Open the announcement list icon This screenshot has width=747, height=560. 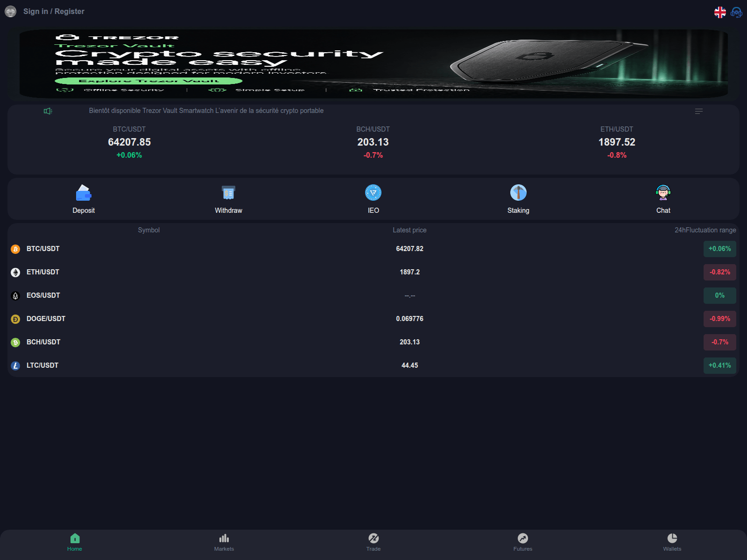[699, 111]
